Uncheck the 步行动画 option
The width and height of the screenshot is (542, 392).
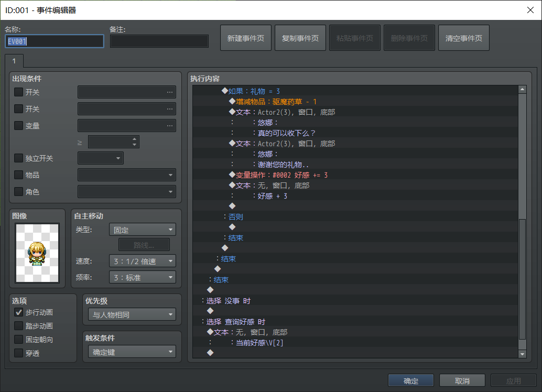pyautogui.click(x=19, y=312)
